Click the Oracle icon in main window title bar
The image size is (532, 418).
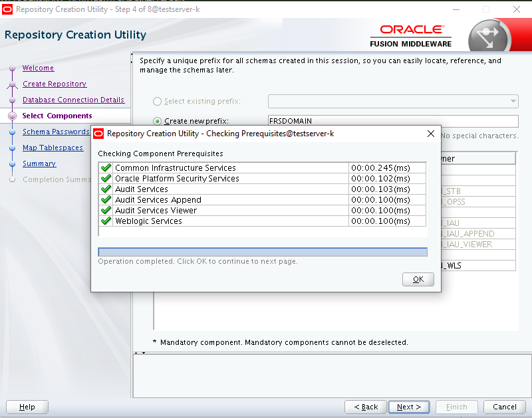(7, 9)
